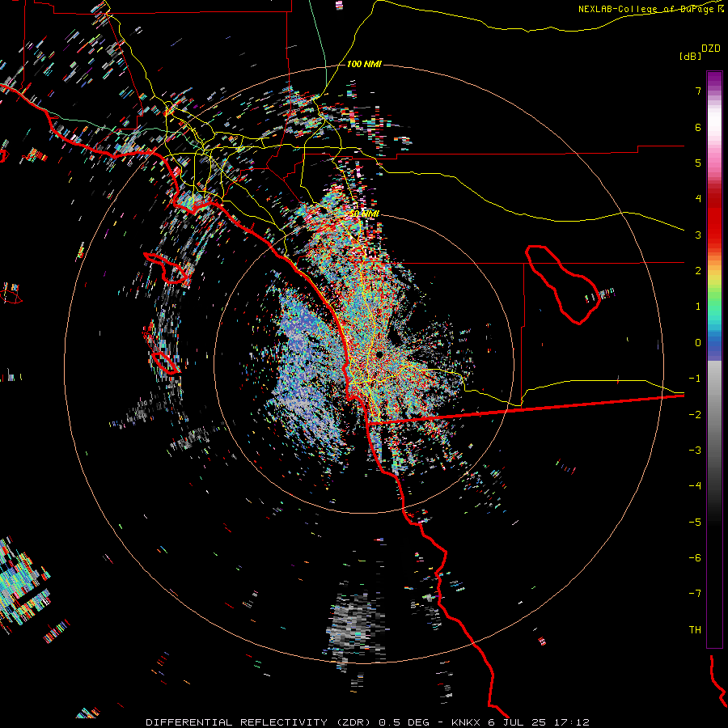
Task: Click the [dB] unit label
Action: [690, 56]
